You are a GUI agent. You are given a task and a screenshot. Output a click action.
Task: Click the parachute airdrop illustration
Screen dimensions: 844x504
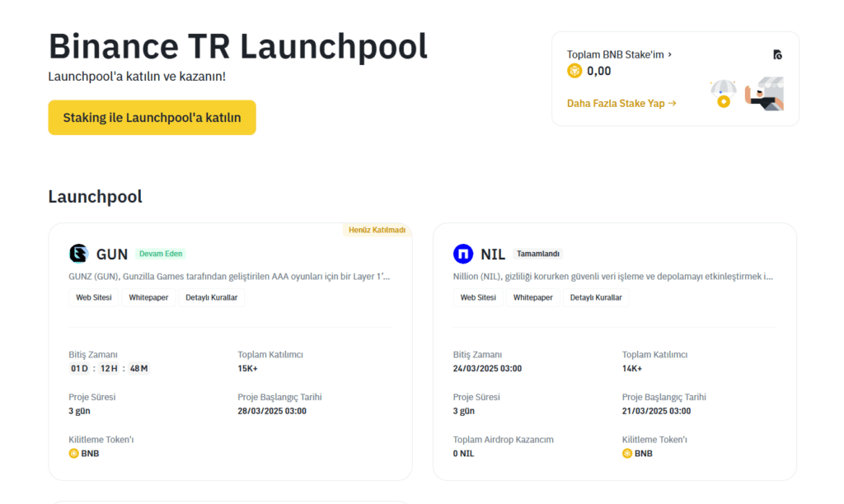[723, 93]
